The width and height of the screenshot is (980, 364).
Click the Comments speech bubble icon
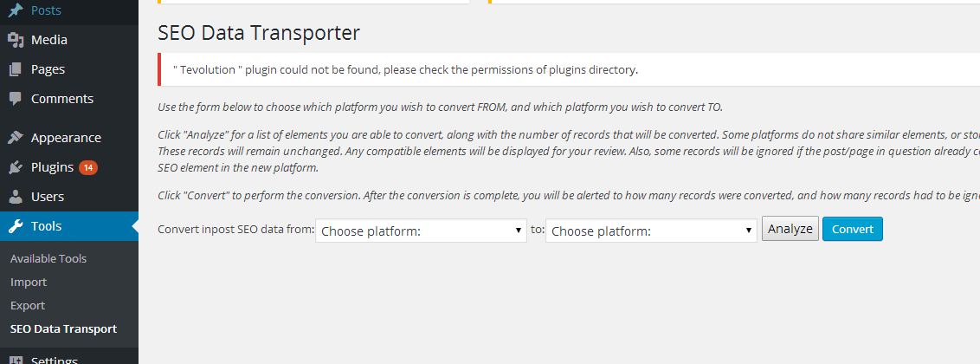pos(16,99)
